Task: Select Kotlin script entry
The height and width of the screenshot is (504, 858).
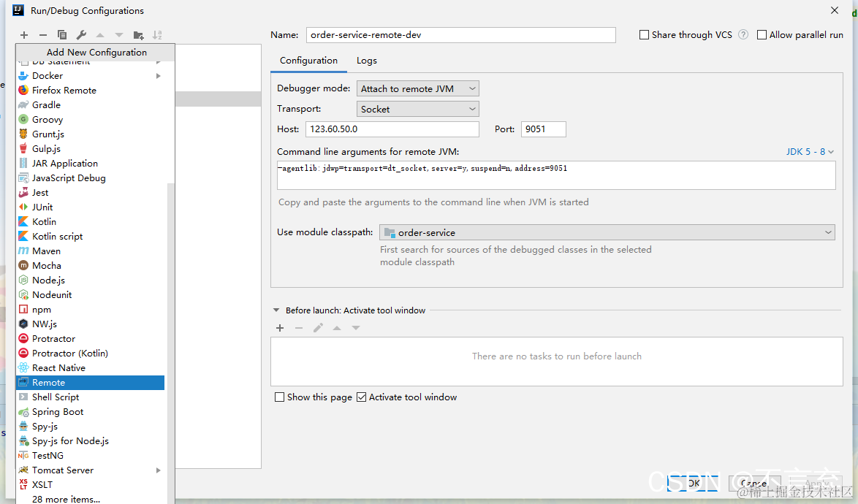Action: tap(91, 236)
